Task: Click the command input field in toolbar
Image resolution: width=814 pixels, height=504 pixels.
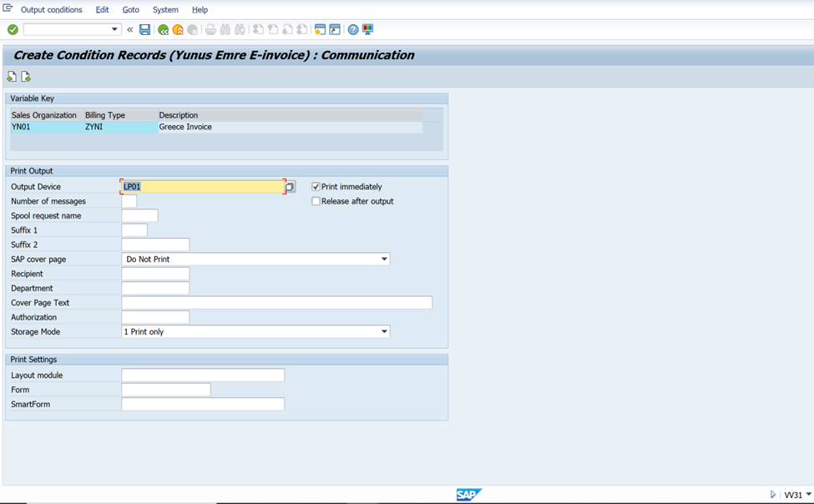Action: tap(67, 29)
